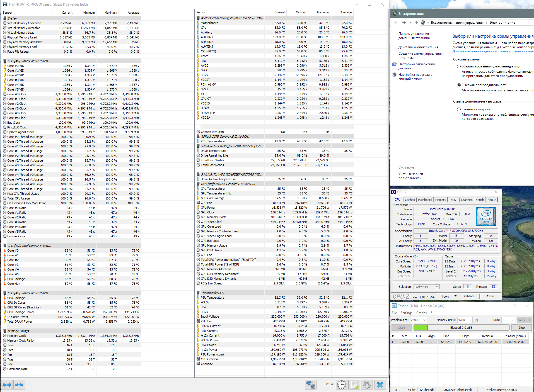Click the CPU-Z title bar chip icon
The height and width of the screenshot is (392, 534).
[x=393, y=192]
